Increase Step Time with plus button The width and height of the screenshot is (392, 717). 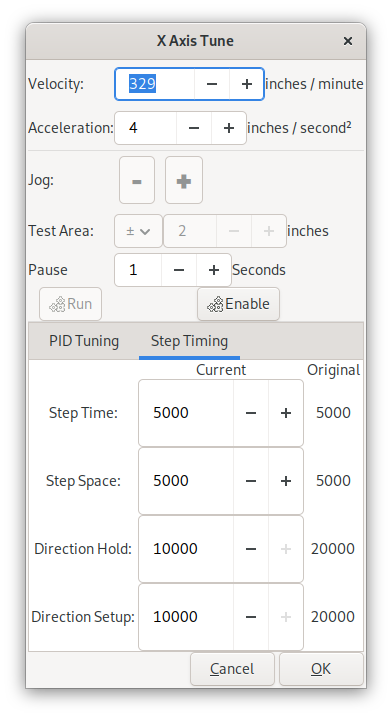(286, 413)
